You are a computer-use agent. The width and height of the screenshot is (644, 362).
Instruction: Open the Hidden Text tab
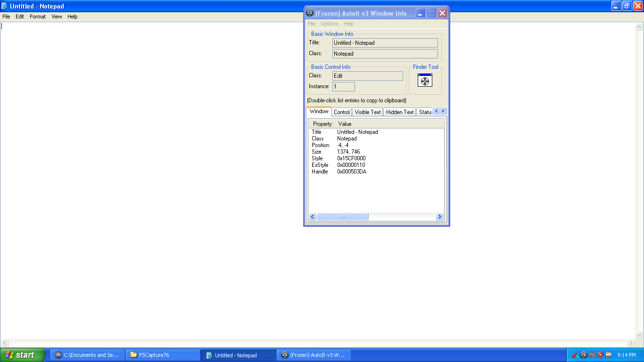pos(399,112)
